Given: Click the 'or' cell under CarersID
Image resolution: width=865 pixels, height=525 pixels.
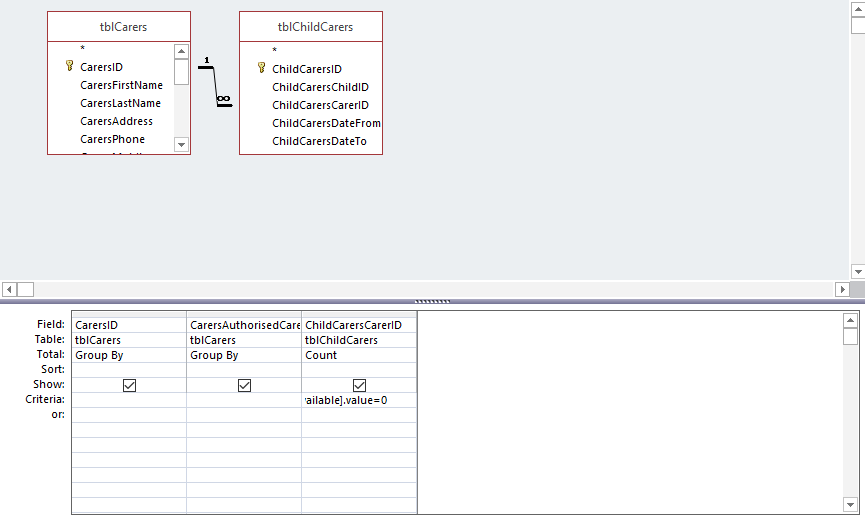Looking at the screenshot, I should point(129,415).
